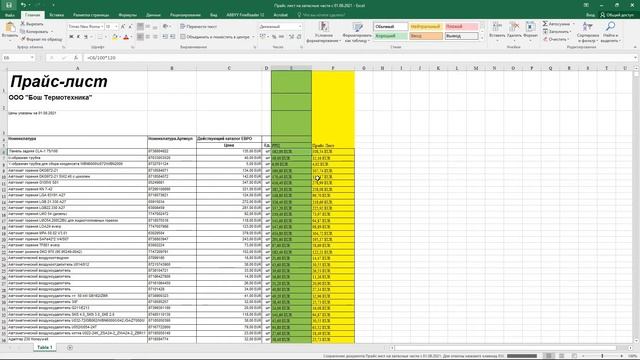The width and height of the screenshot is (640, 360).
Task: Click the zoom slider in status bar
Action: point(602,356)
